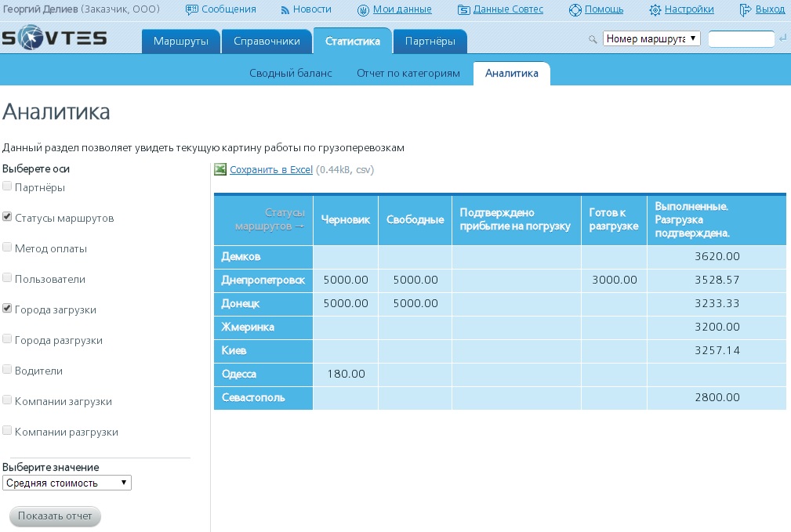791x532 pixels.
Task: Click the Свободные column header
Action: pyautogui.click(x=415, y=220)
